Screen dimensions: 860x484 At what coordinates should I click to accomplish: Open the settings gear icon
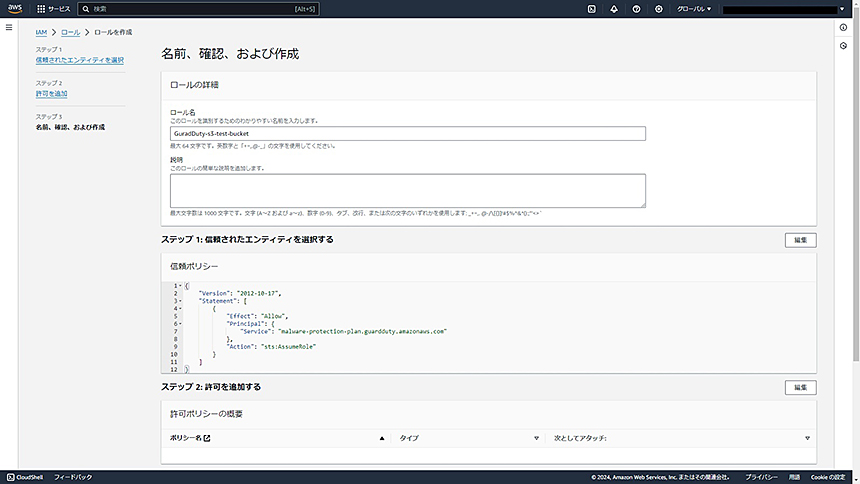[659, 9]
